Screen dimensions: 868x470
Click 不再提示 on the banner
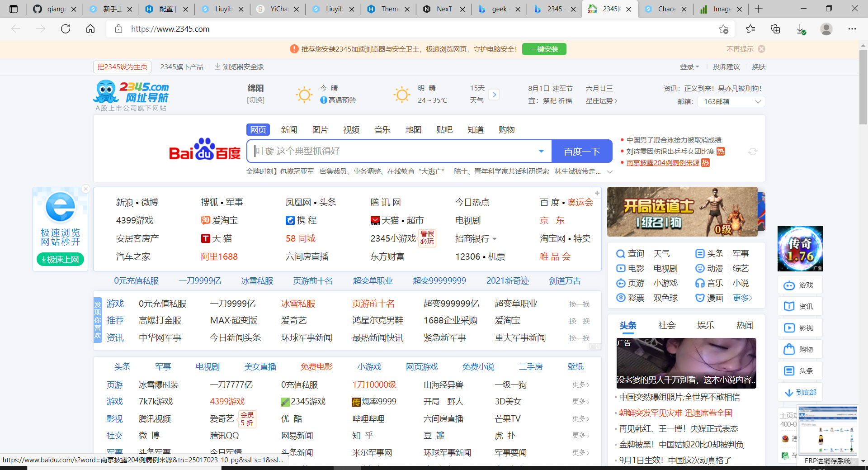click(x=740, y=49)
